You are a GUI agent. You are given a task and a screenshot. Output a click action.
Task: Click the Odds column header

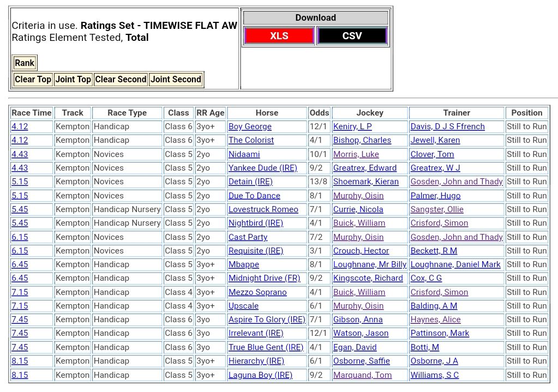pos(319,113)
